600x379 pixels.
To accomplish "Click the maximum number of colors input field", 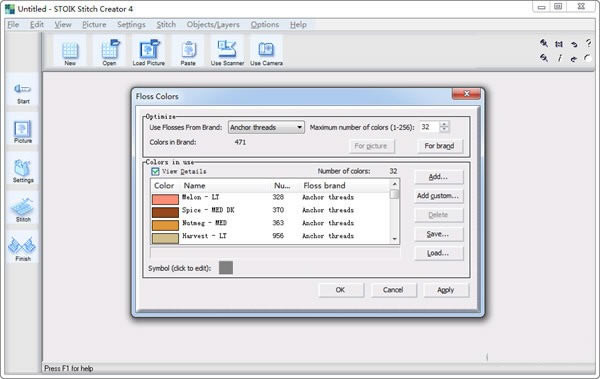I will point(429,127).
